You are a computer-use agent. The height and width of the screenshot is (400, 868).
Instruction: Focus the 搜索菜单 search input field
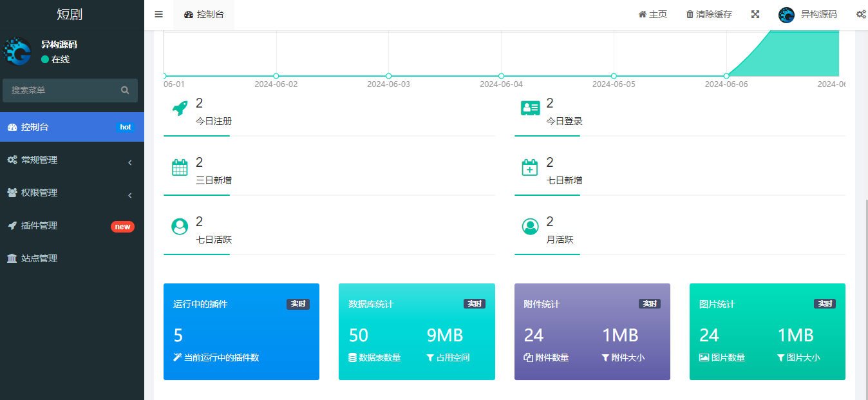(61, 91)
